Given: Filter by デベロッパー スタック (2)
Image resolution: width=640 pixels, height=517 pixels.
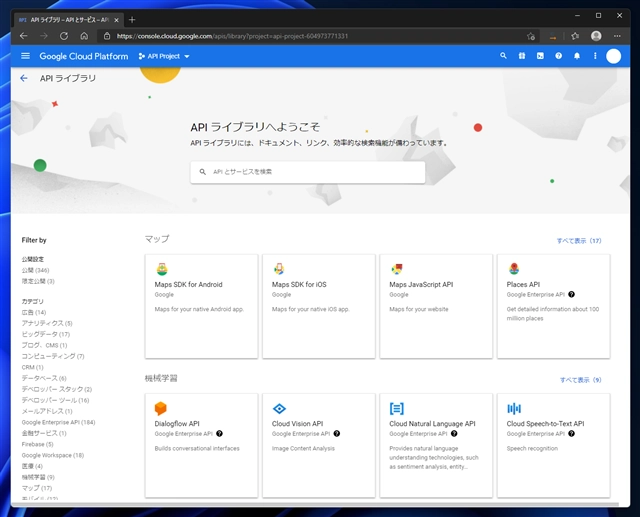Looking at the screenshot, I should click(x=57, y=389).
